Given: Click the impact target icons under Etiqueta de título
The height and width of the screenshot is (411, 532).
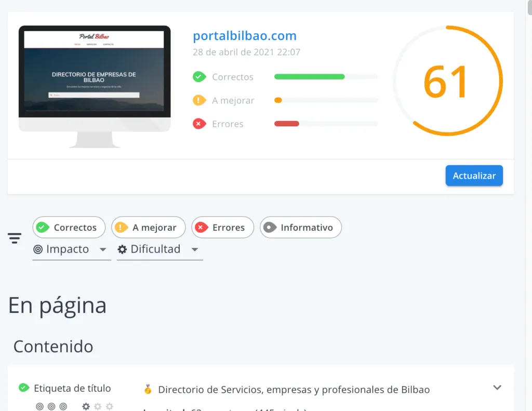Looking at the screenshot, I should [51, 406].
